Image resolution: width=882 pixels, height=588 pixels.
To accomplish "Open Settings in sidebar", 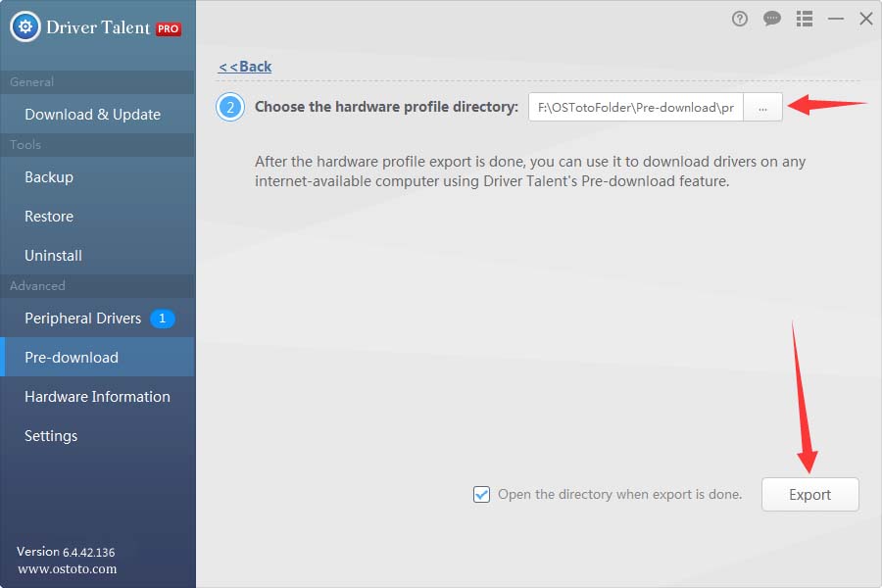I will click(x=98, y=436).
